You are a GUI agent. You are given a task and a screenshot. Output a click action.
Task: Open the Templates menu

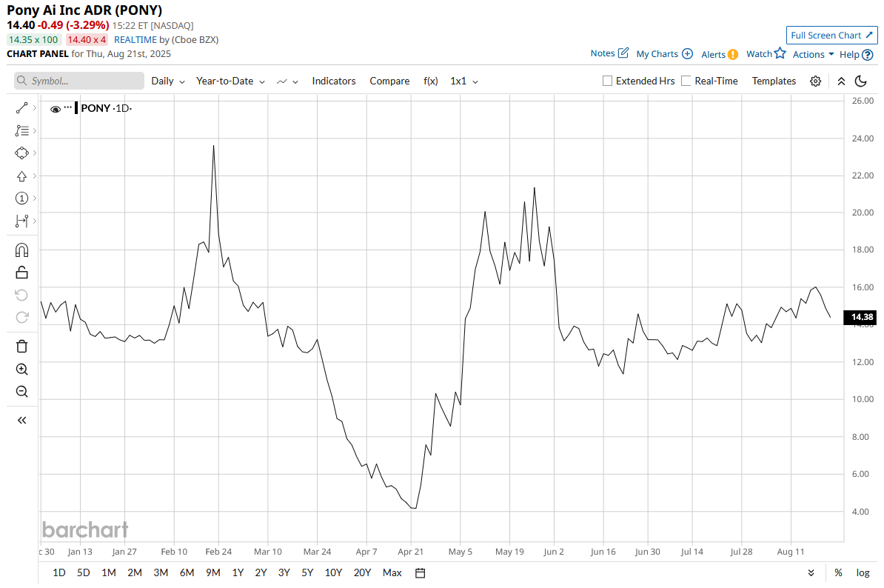(x=774, y=81)
